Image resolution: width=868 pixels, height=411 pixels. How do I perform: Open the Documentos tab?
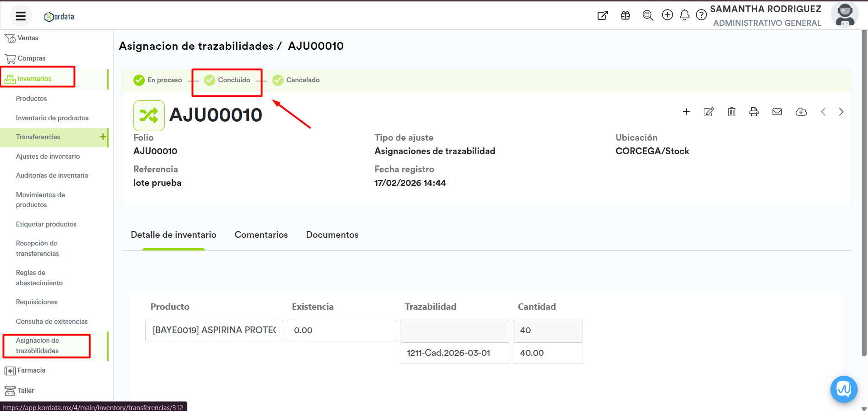click(x=332, y=235)
